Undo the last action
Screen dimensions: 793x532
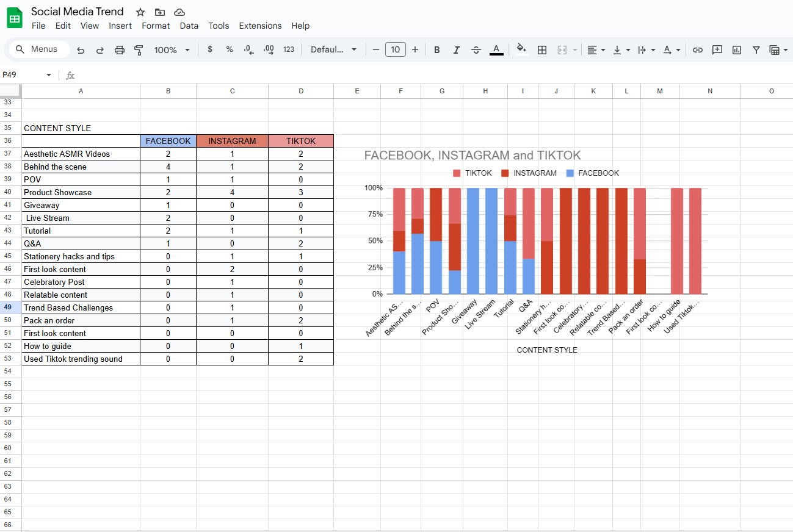click(81, 50)
